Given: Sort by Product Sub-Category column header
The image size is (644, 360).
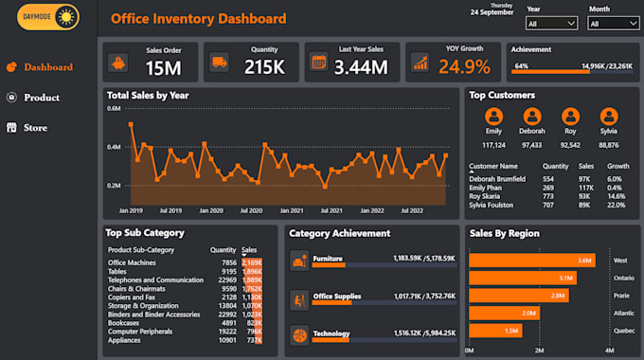Looking at the screenshot, I should pyautogui.click(x=141, y=250).
